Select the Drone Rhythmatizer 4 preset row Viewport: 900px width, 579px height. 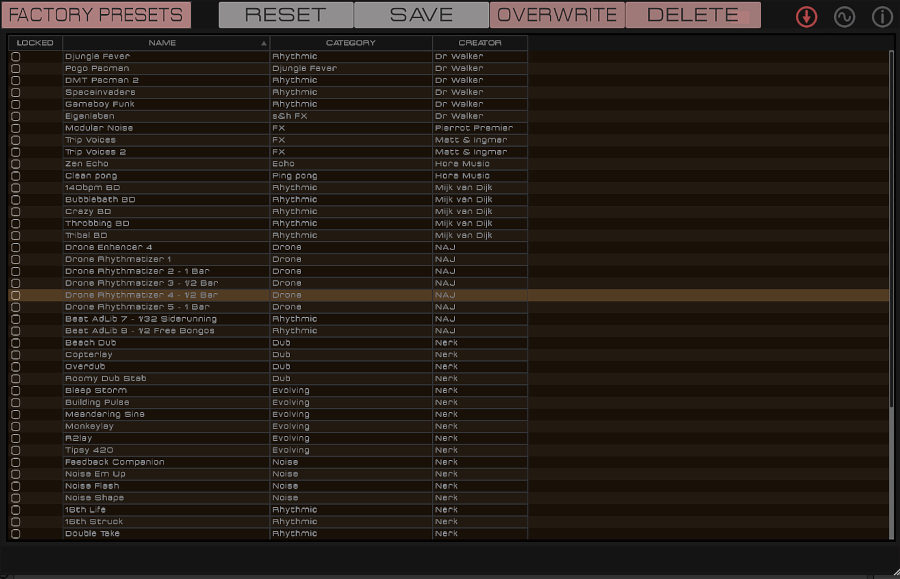click(141, 295)
